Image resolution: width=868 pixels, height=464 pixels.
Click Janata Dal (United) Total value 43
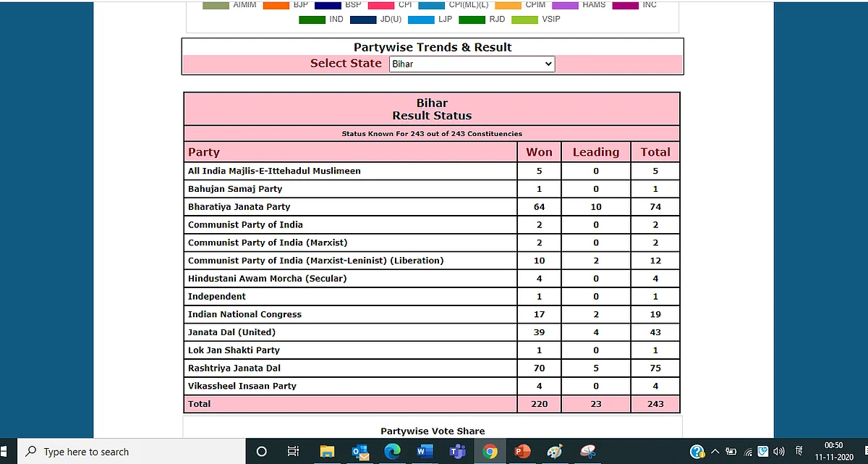tap(655, 332)
